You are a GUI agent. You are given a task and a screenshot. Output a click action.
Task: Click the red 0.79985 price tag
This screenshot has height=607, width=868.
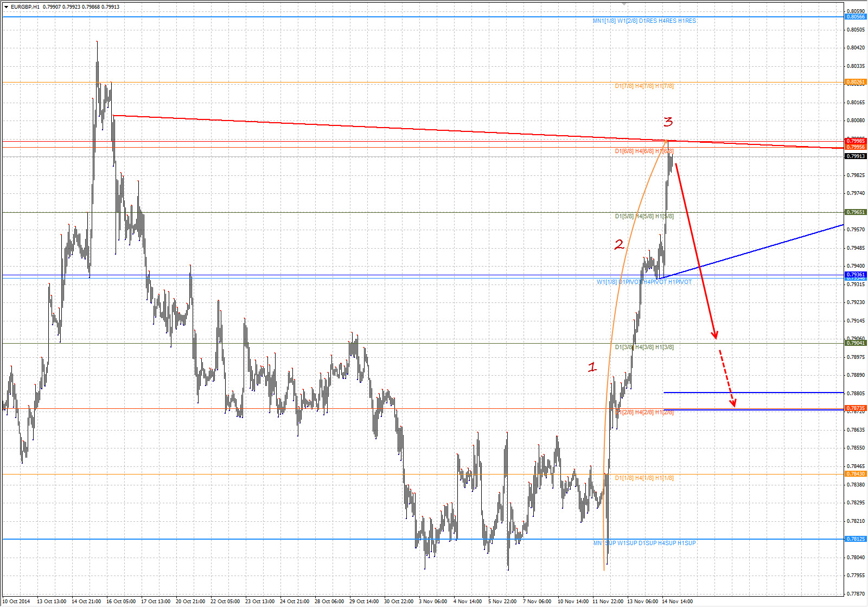click(x=856, y=141)
